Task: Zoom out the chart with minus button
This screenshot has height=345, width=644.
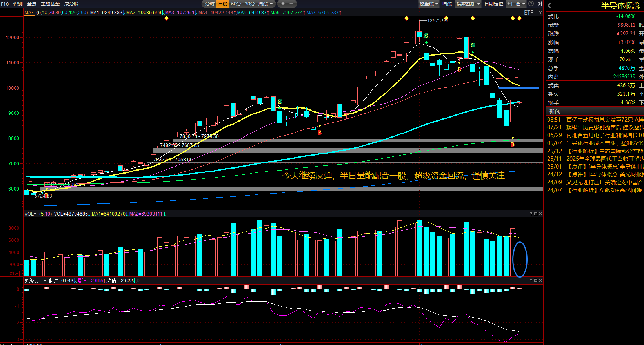Action: click(x=291, y=4)
